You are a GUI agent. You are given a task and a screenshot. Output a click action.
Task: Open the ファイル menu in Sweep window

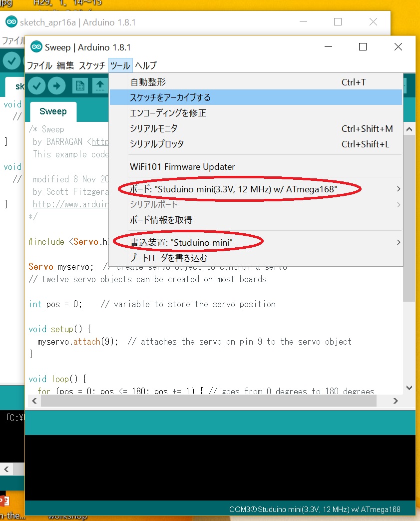(x=39, y=65)
